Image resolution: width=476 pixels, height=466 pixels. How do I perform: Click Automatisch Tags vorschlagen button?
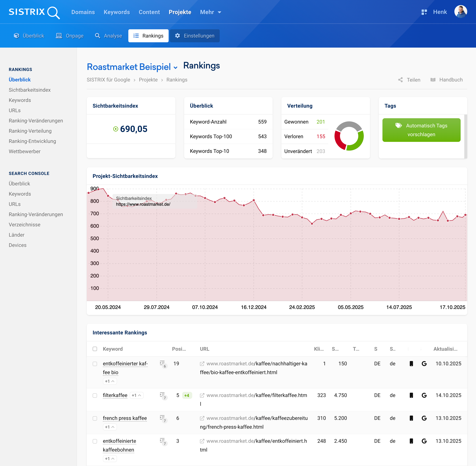[x=421, y=130]
